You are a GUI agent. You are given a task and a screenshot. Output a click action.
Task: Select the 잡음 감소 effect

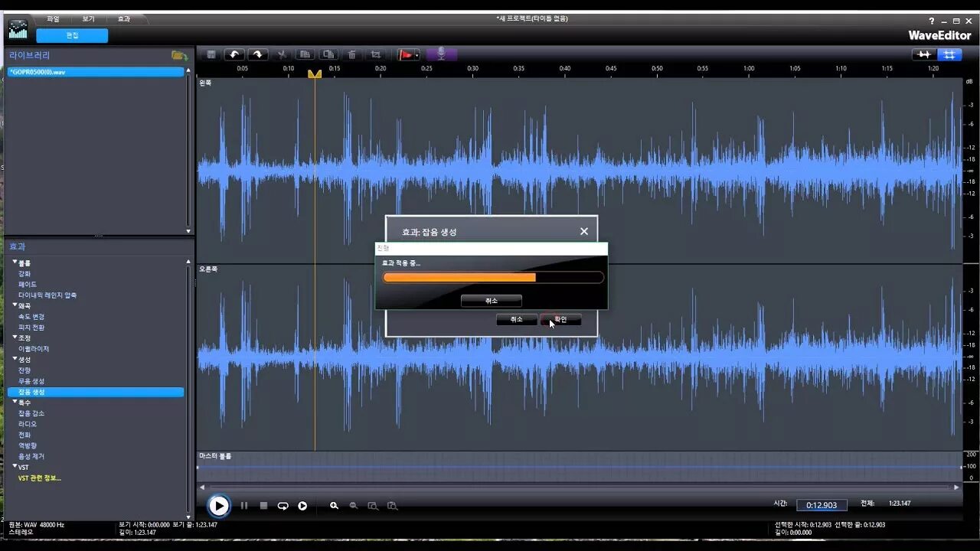coord(31,413)
